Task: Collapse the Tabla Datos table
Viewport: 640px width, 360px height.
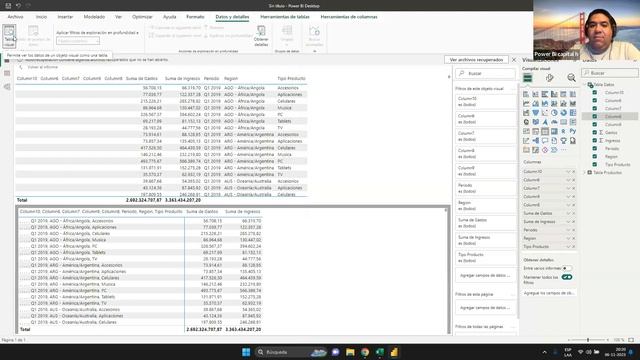Action: (585, 84)
